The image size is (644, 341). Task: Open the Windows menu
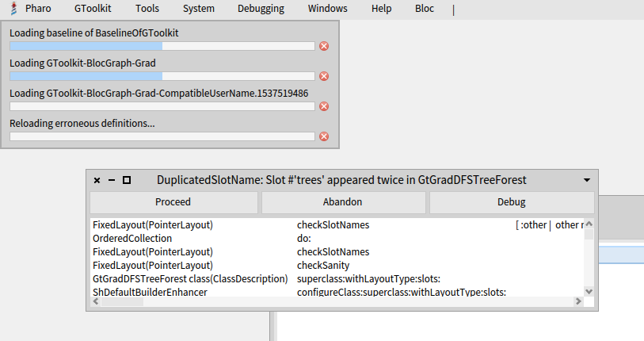click(x=328, y=9)
